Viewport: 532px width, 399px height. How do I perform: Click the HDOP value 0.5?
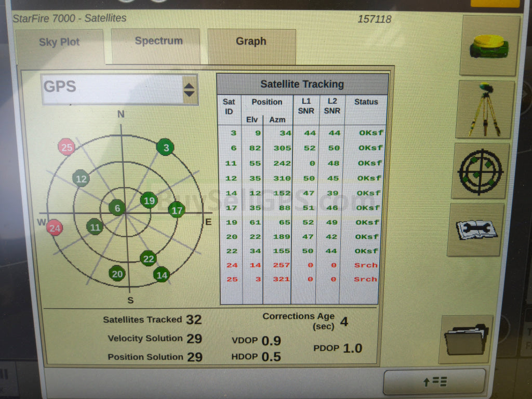click(271, 356)
